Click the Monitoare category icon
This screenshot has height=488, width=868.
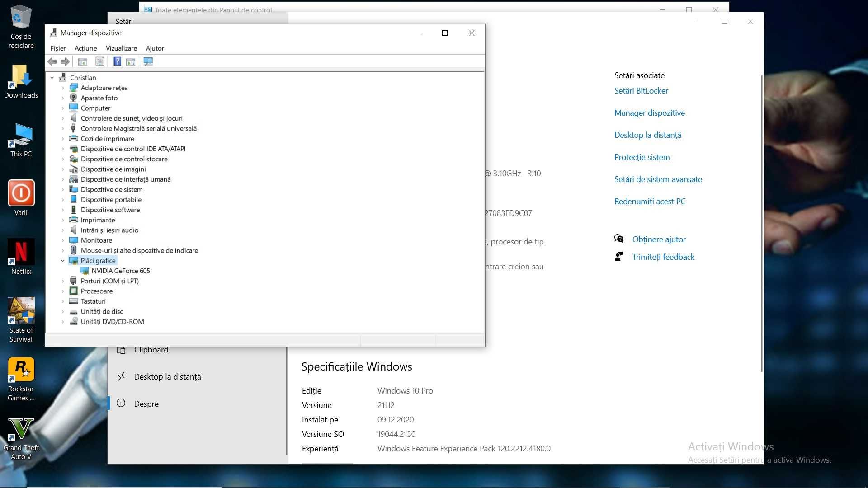click(73, 240)
